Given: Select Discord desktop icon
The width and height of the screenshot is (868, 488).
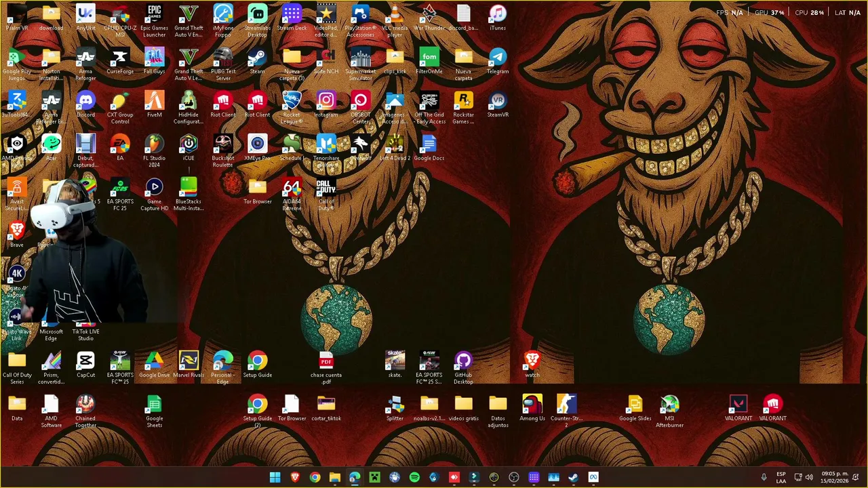Looking at the screenshot, I should point(85,105).
